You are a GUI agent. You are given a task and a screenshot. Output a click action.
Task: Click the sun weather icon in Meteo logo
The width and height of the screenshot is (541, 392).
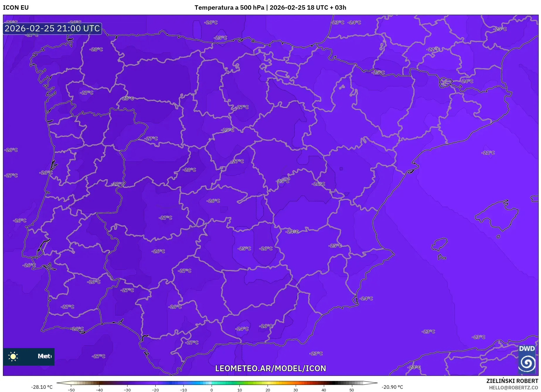tap(13, 356)
